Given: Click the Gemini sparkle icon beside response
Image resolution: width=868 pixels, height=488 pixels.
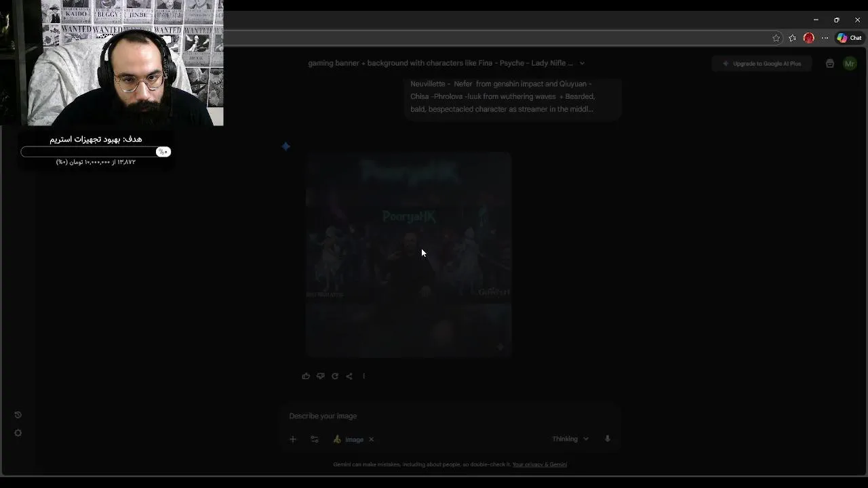Looking at the screenshot, I should (x=286, y=146).
